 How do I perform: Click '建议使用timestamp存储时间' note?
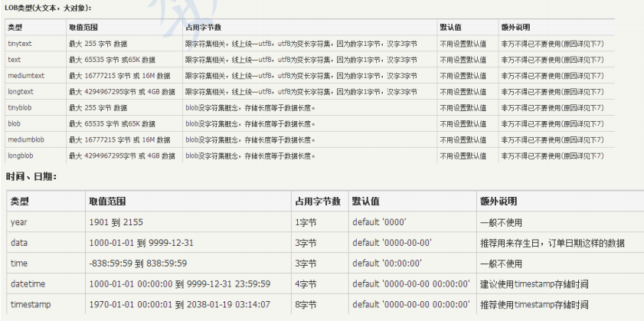(x=534, y=284)
